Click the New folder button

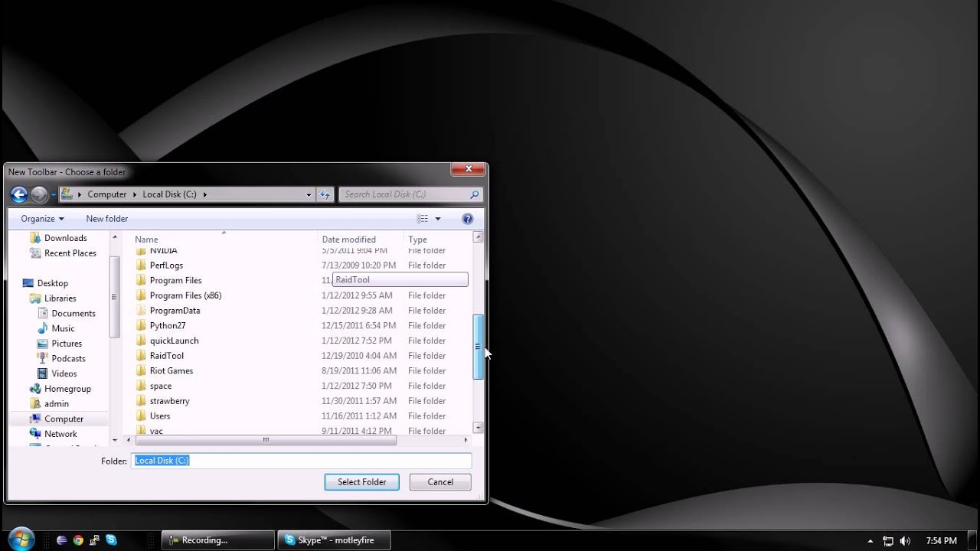coord(107,219)
